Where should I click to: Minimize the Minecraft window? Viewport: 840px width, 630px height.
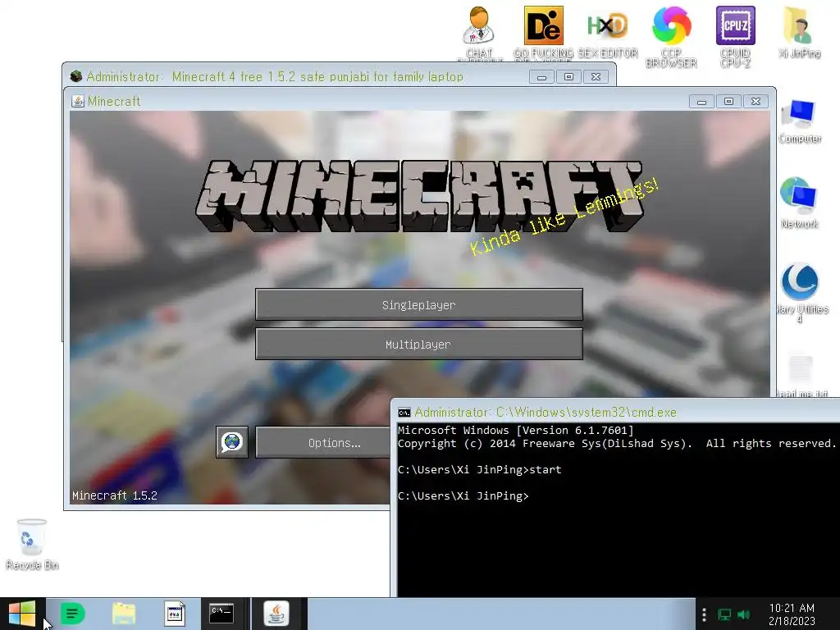tap(702, 101)
